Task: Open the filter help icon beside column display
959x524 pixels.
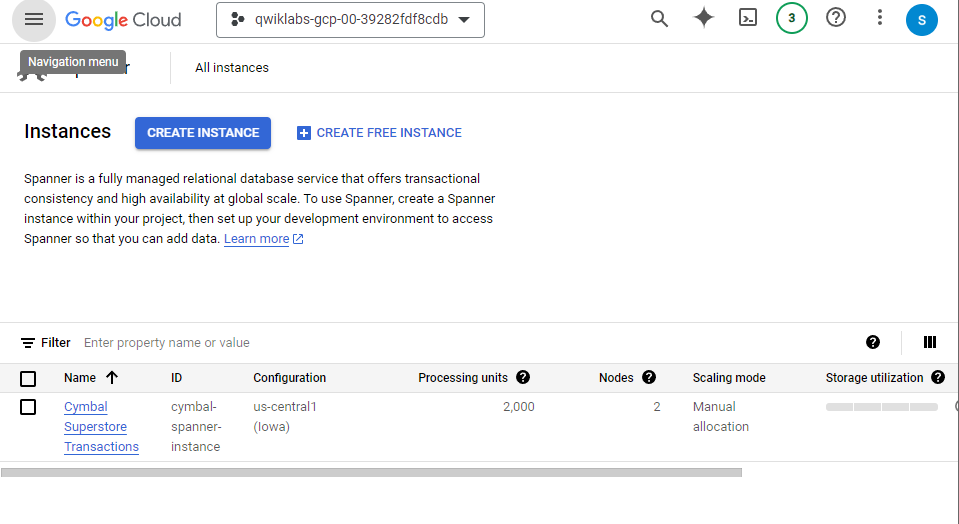Action: click(873, 342)
